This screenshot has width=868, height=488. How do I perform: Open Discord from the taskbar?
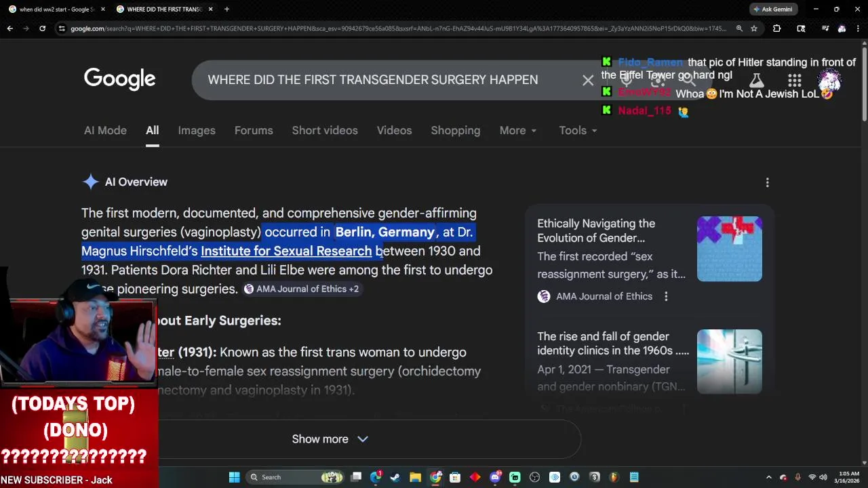pyautogui.click(x=495, y=477)
